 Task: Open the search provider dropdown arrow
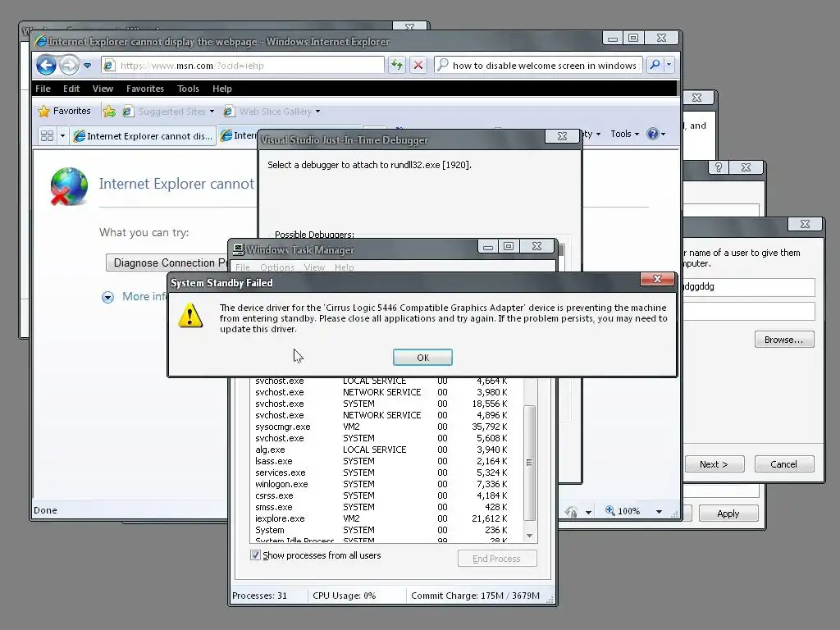[x=669, y=65]
